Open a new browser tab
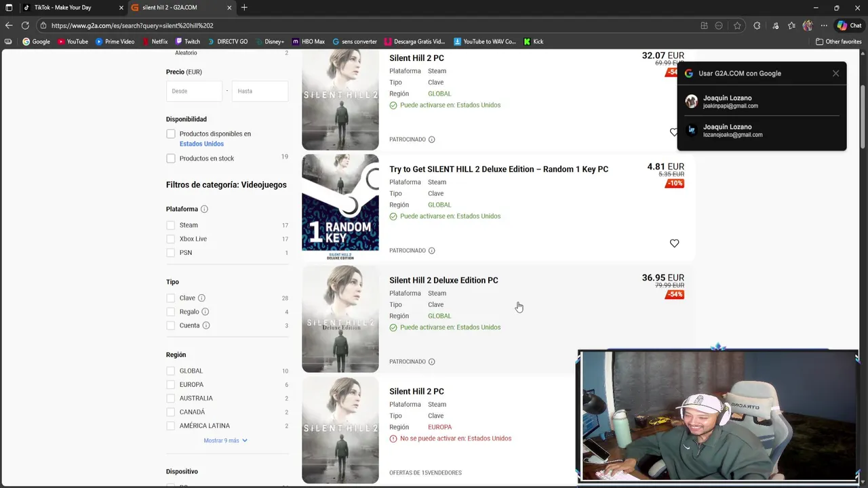868x488 pixels. (x=244, y=7)
